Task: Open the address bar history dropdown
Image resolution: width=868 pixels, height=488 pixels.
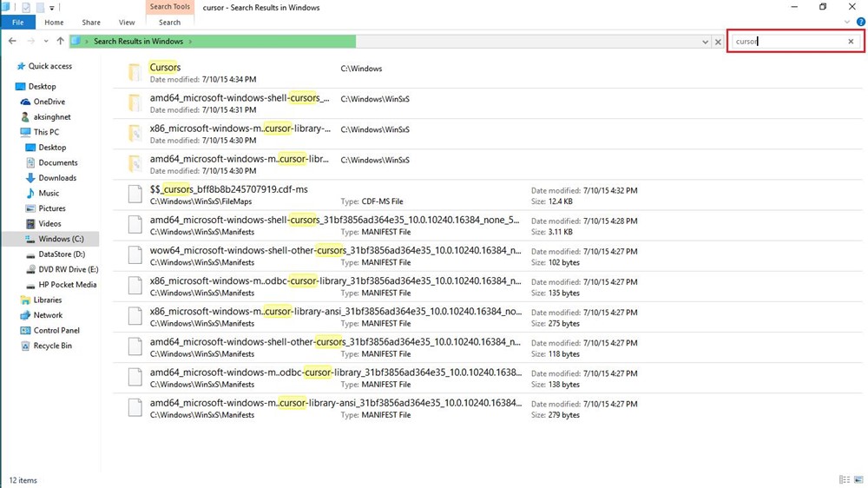Action: (706, 42)
